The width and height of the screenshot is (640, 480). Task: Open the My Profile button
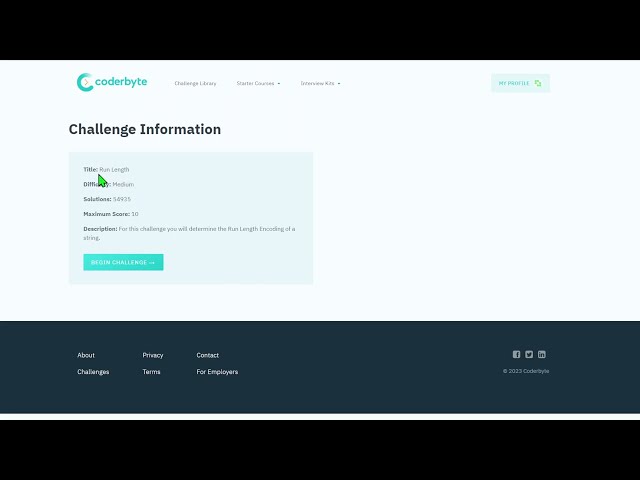click(520, 83)
